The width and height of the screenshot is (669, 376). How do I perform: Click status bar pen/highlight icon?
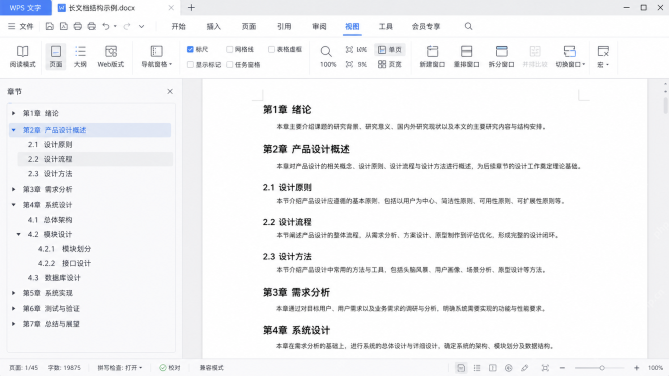[524, 367]
